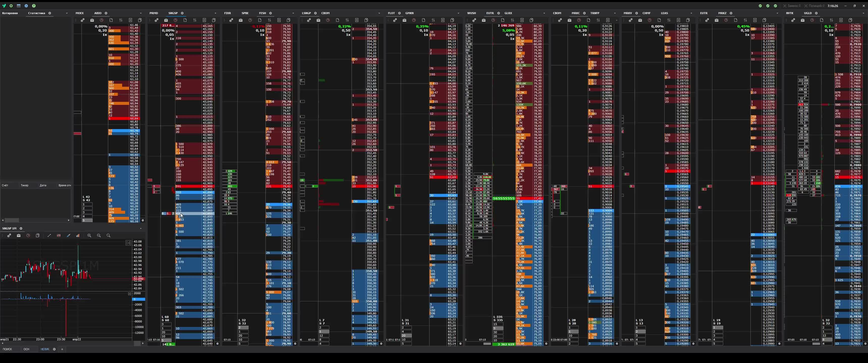The image size is (868, 363).
Task: Zoom in on SNGSP 1M chart
Action: pyautogui.click(x=89, y=235)
